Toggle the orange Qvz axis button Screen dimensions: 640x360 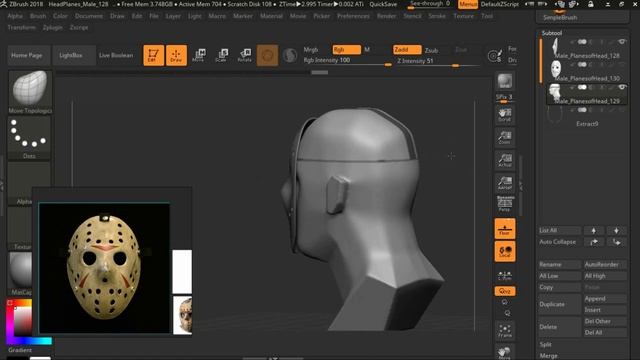tap(505, 291)
